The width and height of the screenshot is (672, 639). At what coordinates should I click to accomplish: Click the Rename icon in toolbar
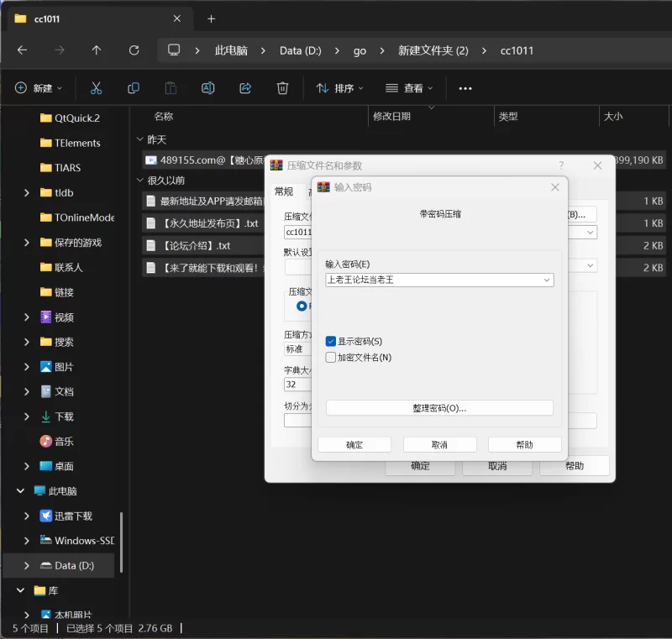coord(207,88)
